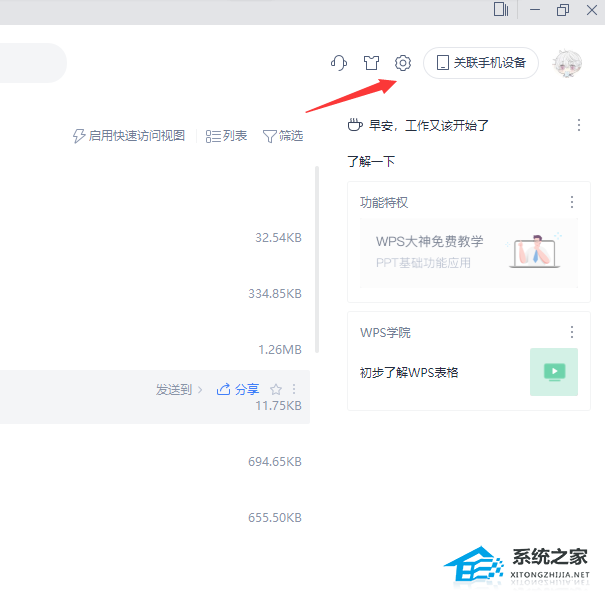Click 关联手机设备 button
This screenshot has height=593, width=605.
(481, 63)
